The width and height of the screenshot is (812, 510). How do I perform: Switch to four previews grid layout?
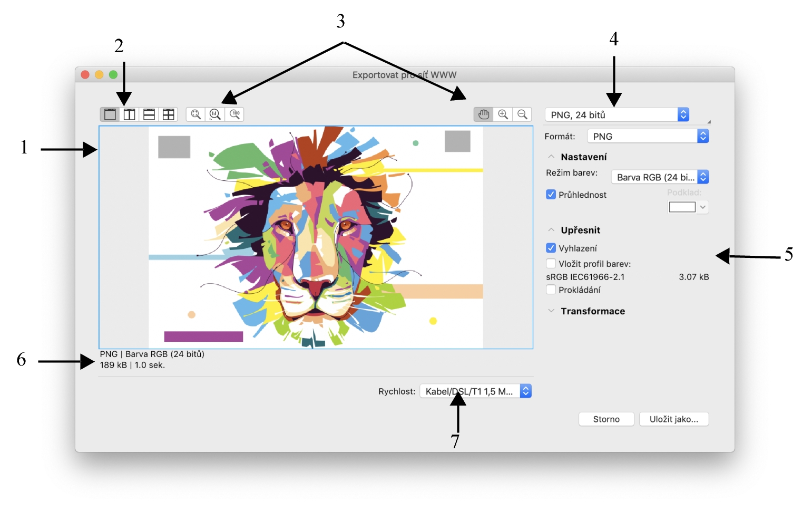click(x=169, y=114)
